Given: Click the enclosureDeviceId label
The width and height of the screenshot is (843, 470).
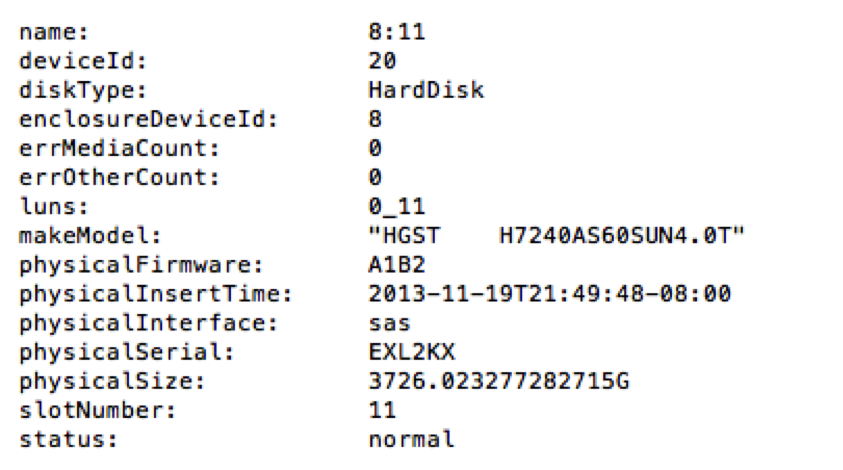Looking at the screenshot, I should pyautogui.click(x=149, y=119).
